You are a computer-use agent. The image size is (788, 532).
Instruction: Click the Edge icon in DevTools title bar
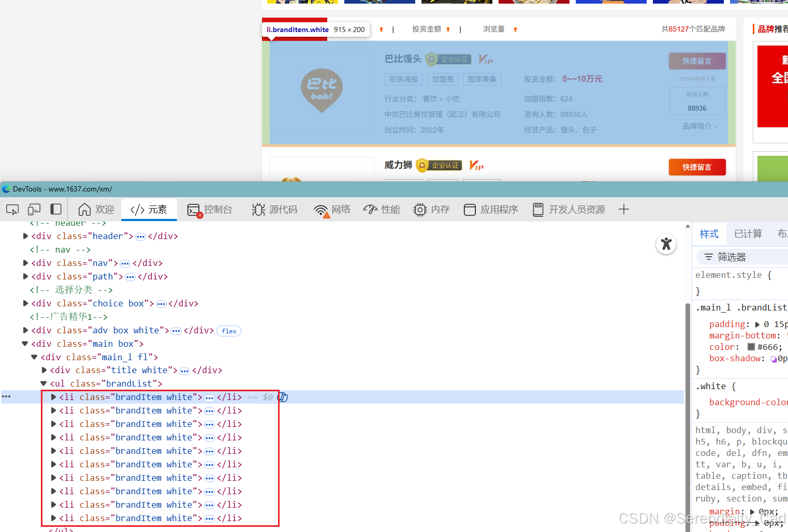click(6, 189)
